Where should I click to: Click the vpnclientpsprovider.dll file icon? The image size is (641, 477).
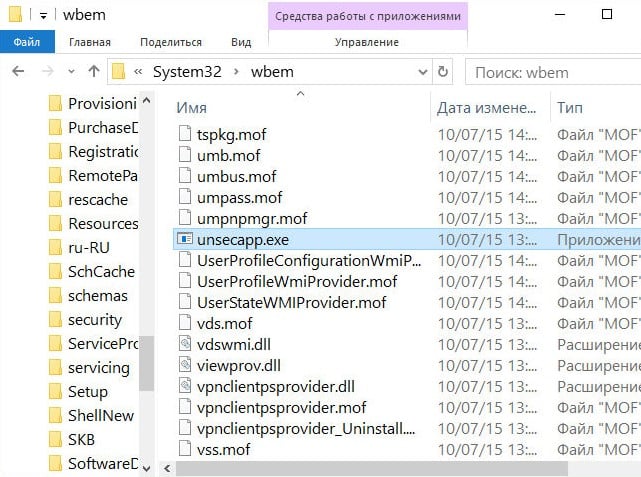[185, 386]
